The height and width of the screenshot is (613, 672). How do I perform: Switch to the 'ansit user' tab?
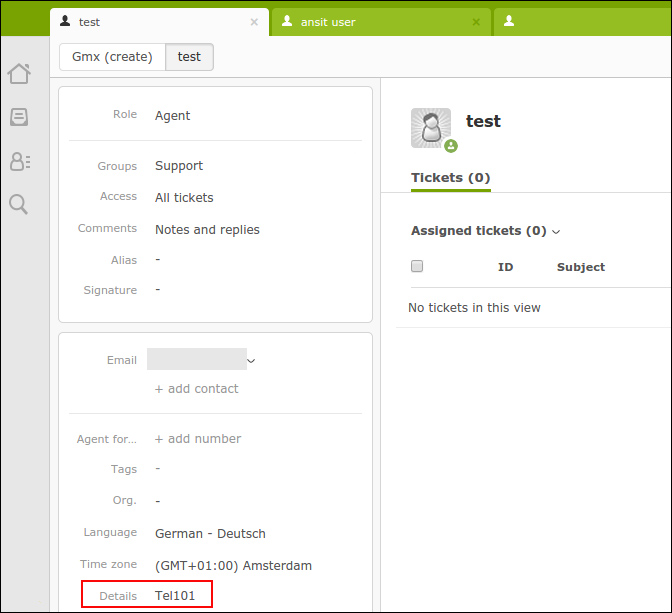coord(381,22)
